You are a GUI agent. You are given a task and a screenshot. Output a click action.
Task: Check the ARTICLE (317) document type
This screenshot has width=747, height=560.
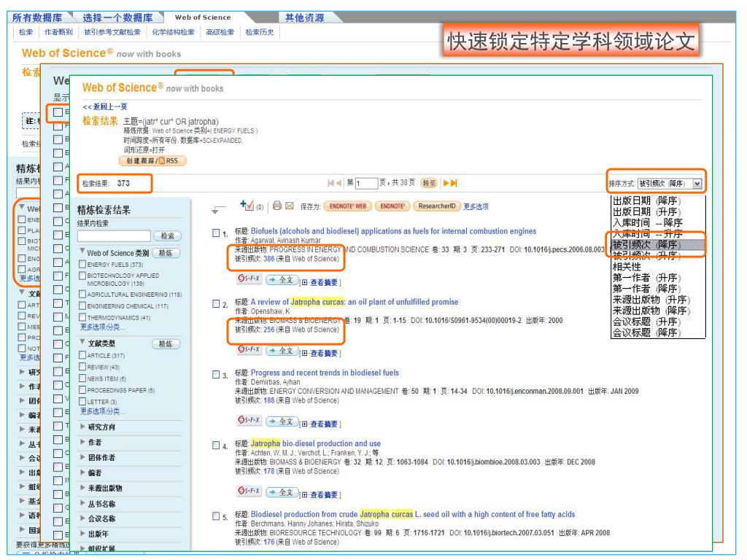pos(82,355)
